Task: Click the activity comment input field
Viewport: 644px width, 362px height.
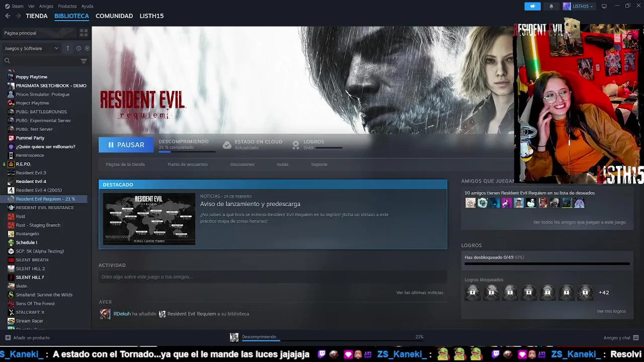Action: coord(273,277)
